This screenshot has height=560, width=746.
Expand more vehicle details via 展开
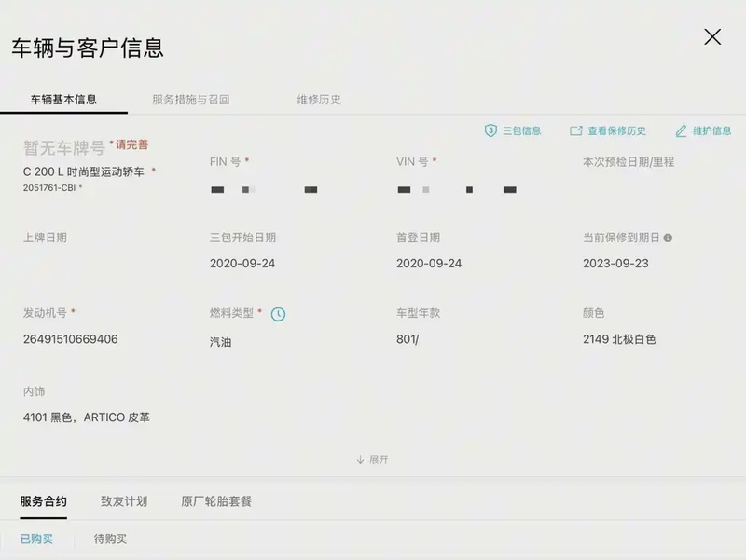(378, 459)
